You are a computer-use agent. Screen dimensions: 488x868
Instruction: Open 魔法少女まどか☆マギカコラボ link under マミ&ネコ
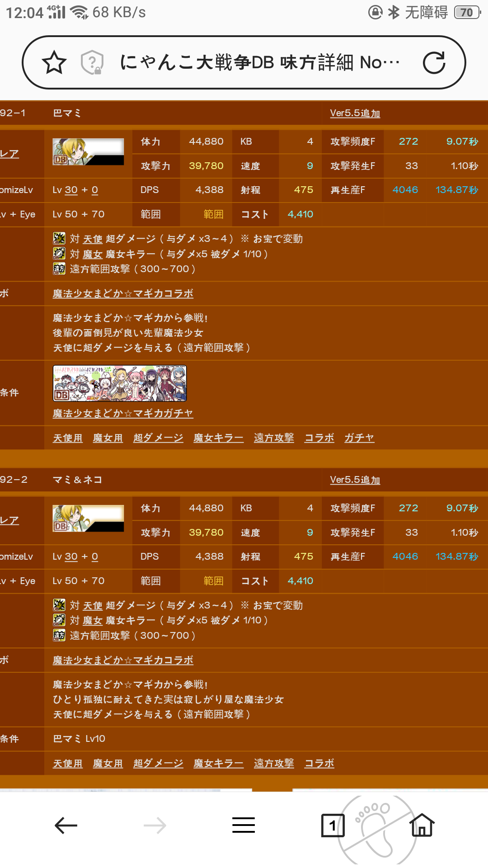tap(123, 660)
